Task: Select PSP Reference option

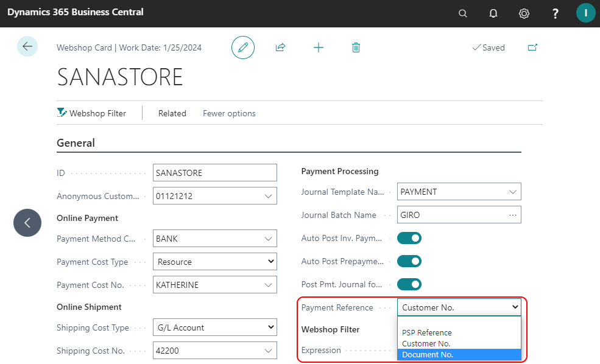Action: pos(459,332)
